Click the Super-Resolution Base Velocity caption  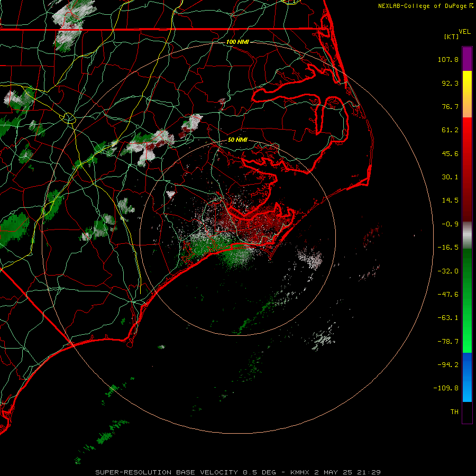click(x=237, y=472)
